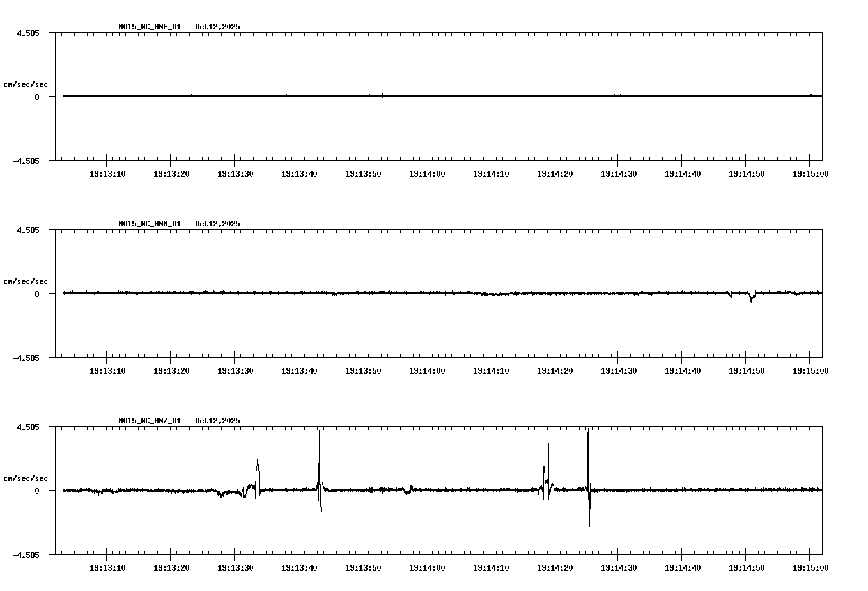This screenshot has height=591, width=868.
Task: Select the N015_NC_HNE_01 channel label
Action: (149, 27)
